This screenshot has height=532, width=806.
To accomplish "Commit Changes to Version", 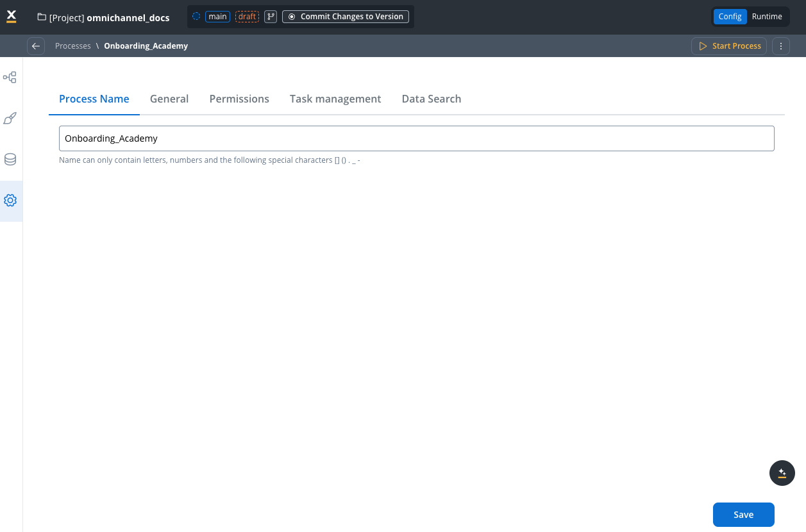I will (x=346, y=16).
